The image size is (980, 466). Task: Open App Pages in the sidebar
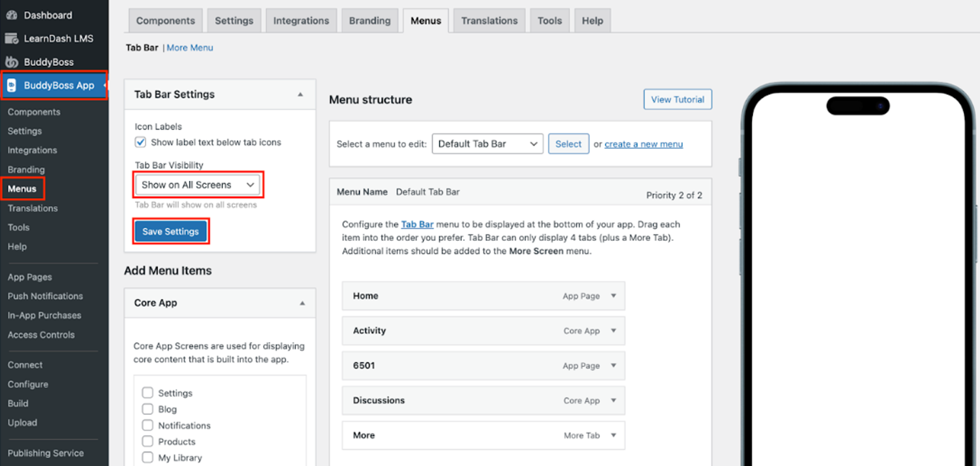[30, 277]
